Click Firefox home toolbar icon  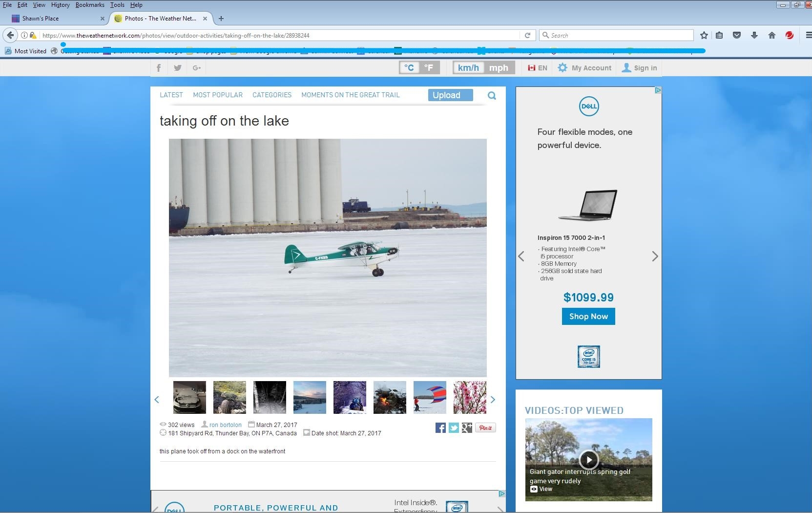tap(772, 35)
